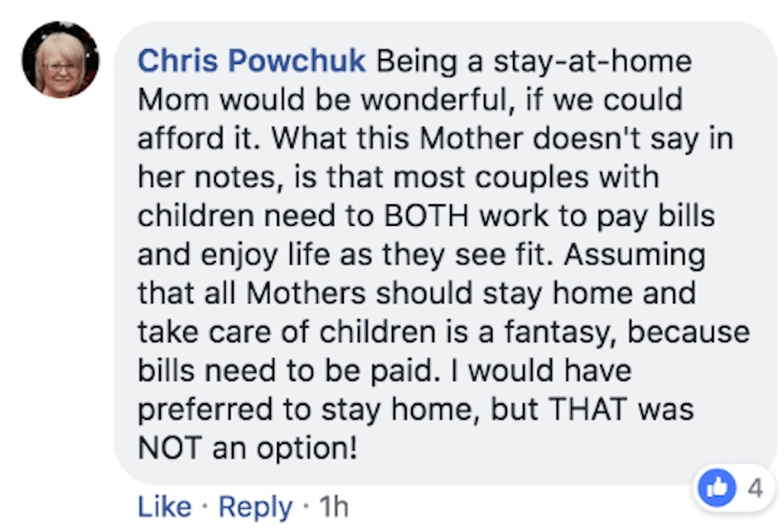The width and height of the screenshot is (784, 532).
Task: Open Chris Powchuk's profile via name link
Action: 251,60
